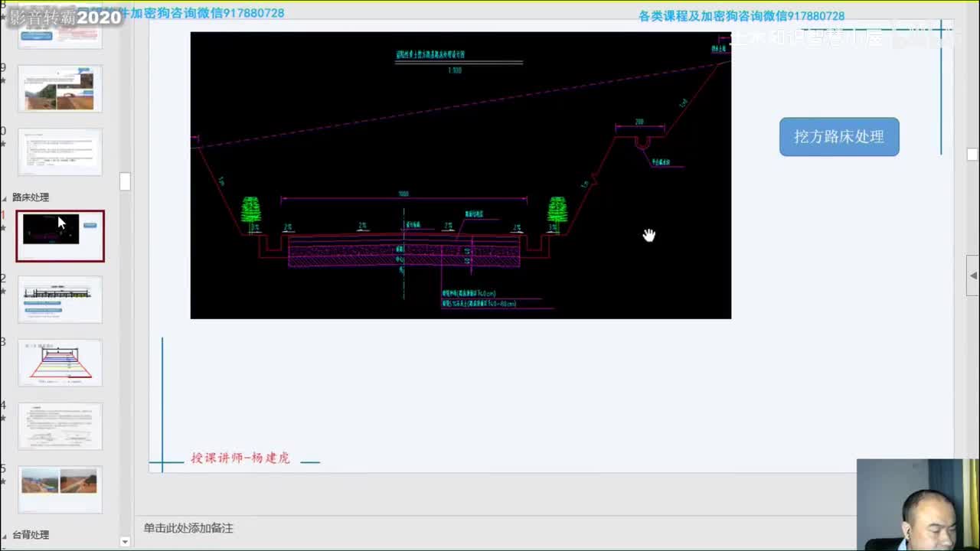
Task: Expand the collapsed right side pane arrow
Action: [972, 275]
